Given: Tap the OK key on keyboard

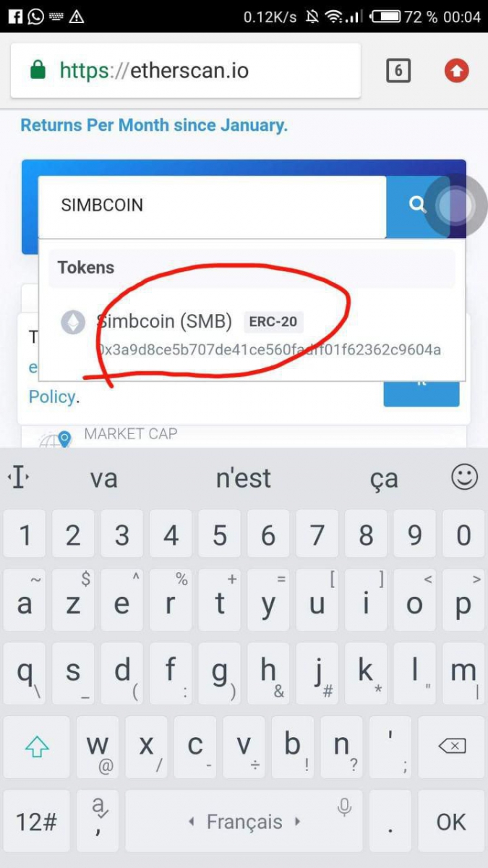Looking at the screenshot, I should tap(451, 822).
